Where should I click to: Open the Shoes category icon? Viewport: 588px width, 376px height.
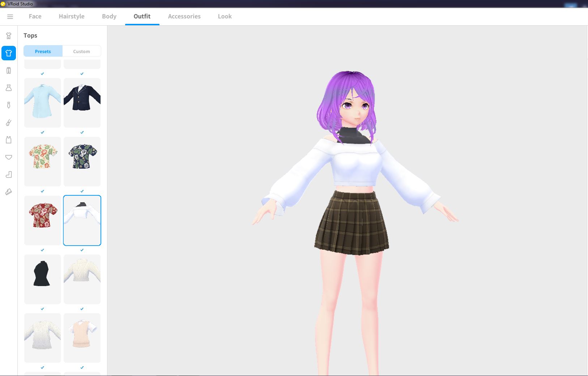9,192
